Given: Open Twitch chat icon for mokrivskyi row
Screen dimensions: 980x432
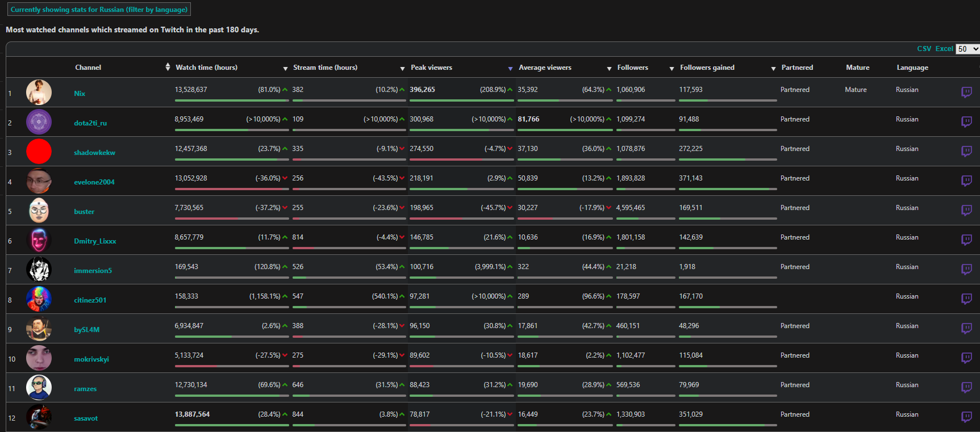Looking at the screenshot, I should (x=966, y=358).
